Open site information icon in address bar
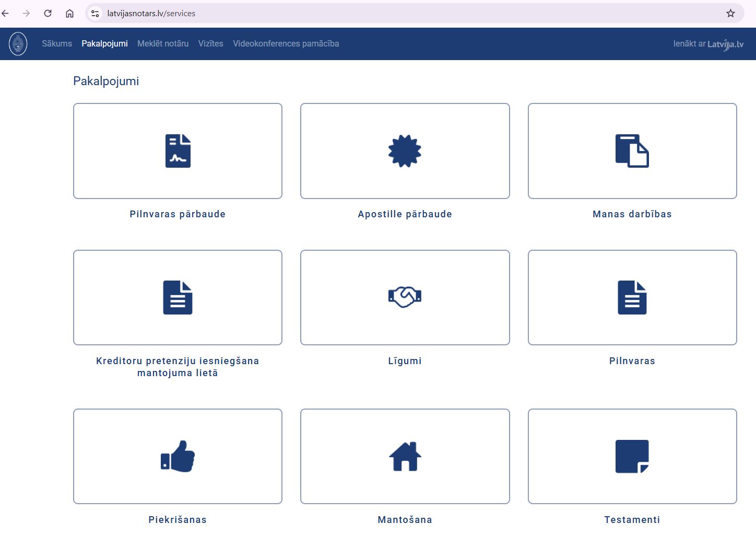The width and height of the screenshot is (756, 547). point(95,14)
